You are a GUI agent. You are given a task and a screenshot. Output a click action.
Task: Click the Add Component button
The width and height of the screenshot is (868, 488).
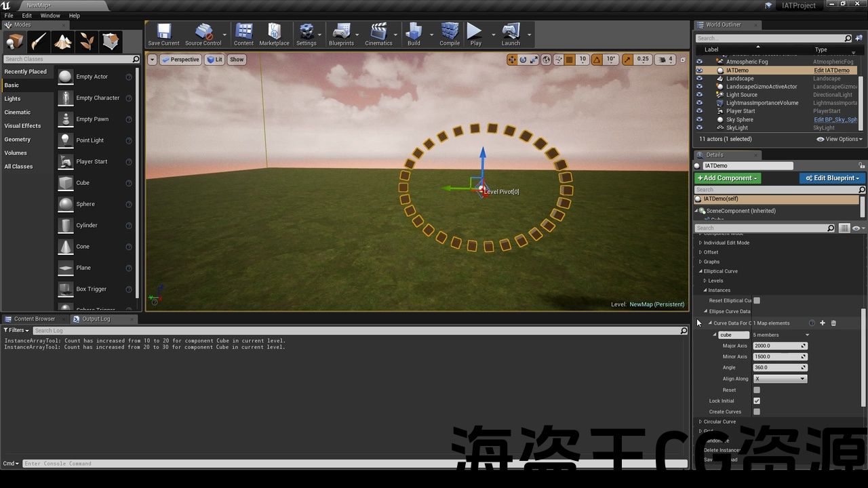(727, 178)
